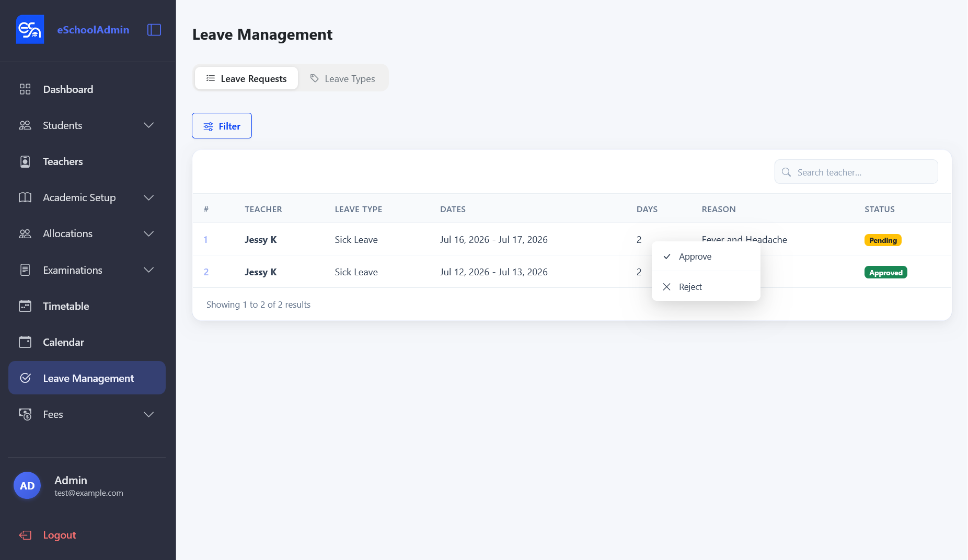Click the eSchoolAdmin logo icon
The image size is (968, 560).
[x=30, y=30]
